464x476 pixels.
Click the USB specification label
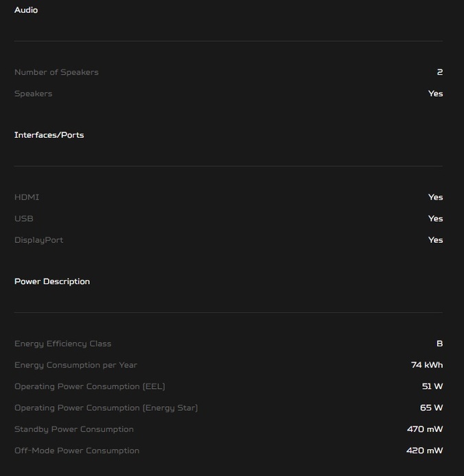[x=24, y=219]
